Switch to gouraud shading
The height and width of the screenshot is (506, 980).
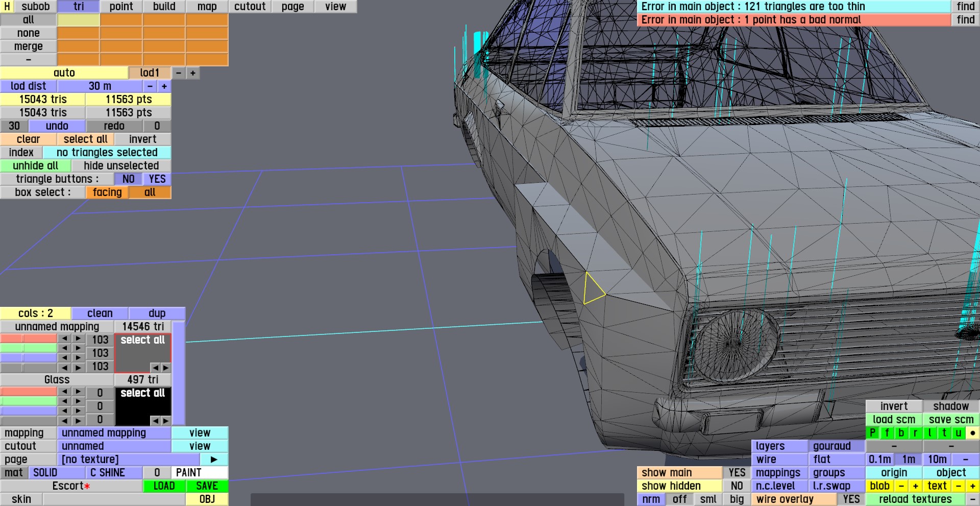tap(837, 446)
